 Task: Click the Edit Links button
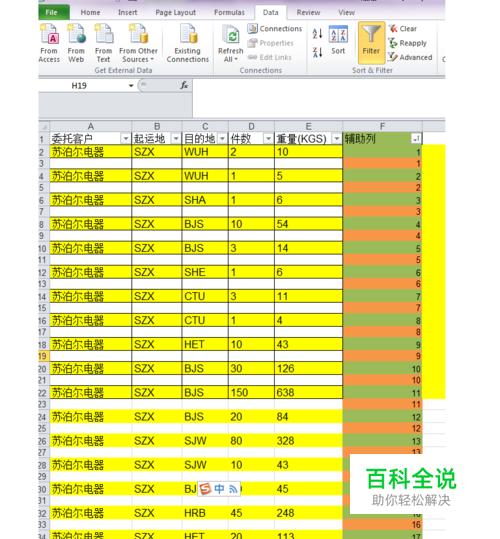270,57
